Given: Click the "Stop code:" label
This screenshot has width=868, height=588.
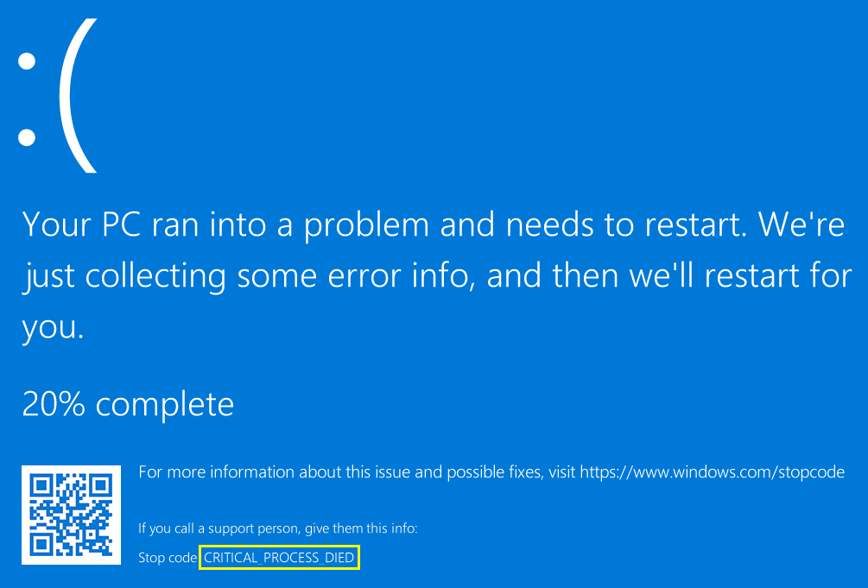Looking at the screenshot, I should (x=168, y=558).
